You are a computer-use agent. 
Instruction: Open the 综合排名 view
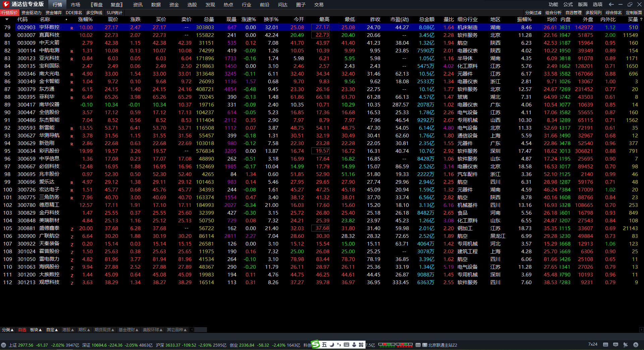(614, 13)
